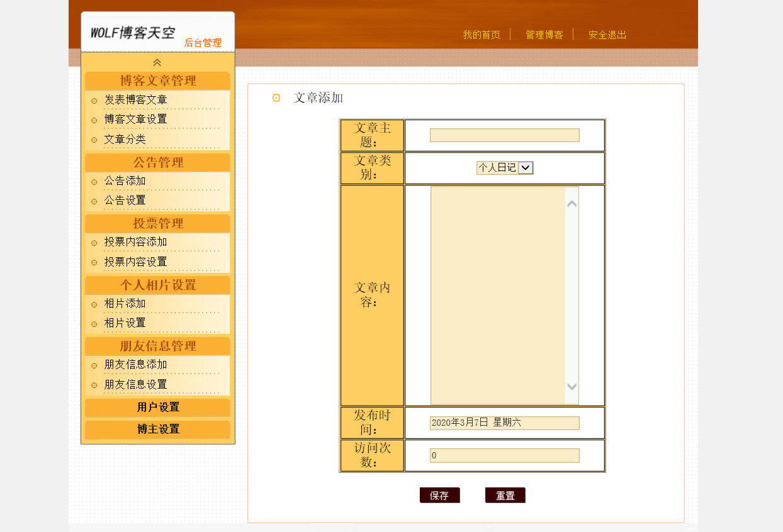This screenshot has width=783, height=532.
Task: Click the content textarea scroll up arrow
Action: click(x=572, y=204)
